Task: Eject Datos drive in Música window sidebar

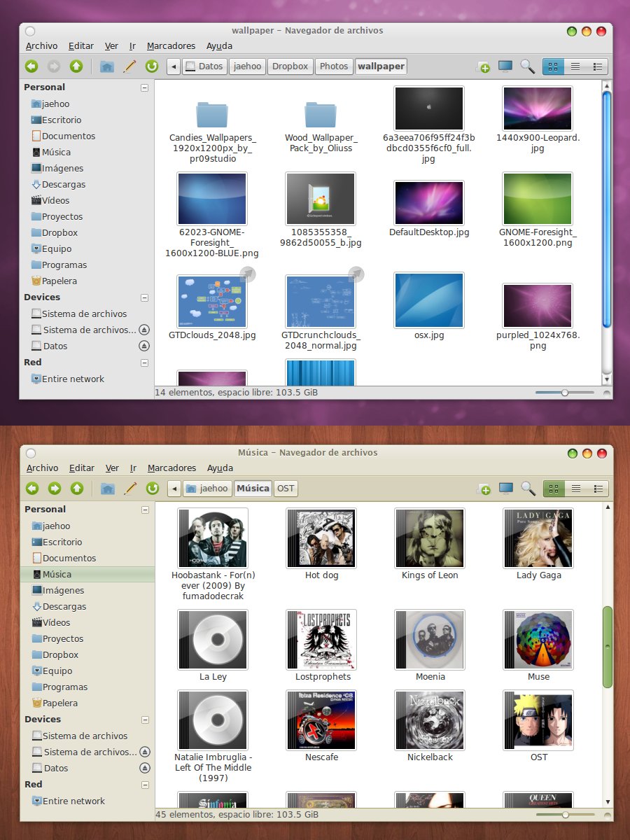Action: [x=145, y=768]
